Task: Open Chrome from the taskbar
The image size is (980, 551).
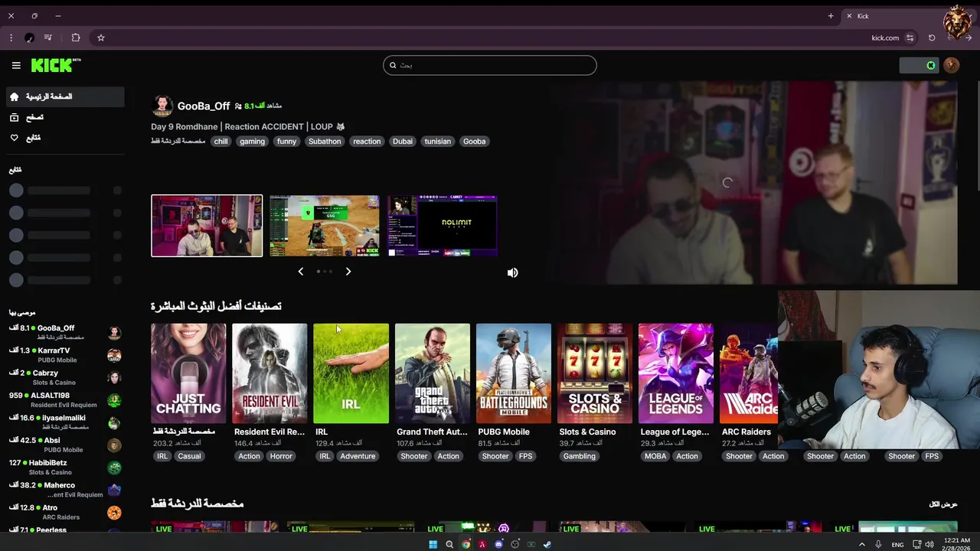Action: click(x=465, y=544)
